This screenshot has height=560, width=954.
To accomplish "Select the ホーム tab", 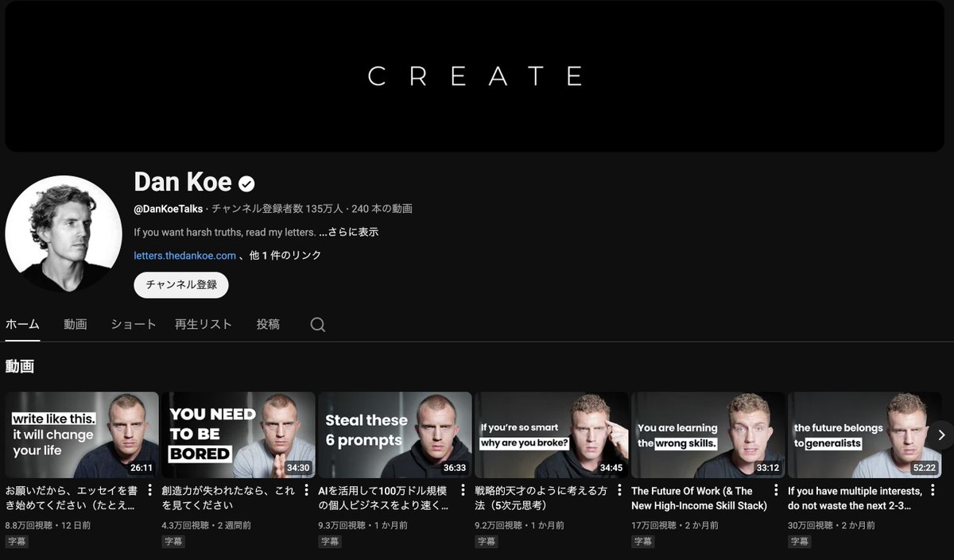I will (x=22, y=324).
